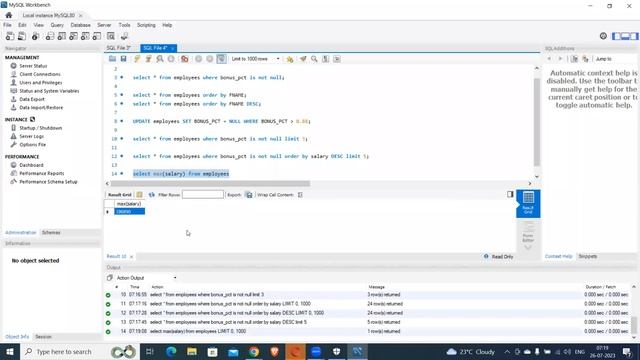The image size is (640, 360).
Task: Close the SQL File 4 tab
Action: [x=173, y=48]
